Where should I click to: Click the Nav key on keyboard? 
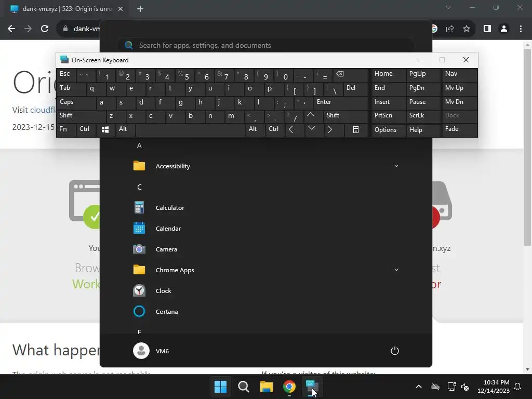(459, 75)
